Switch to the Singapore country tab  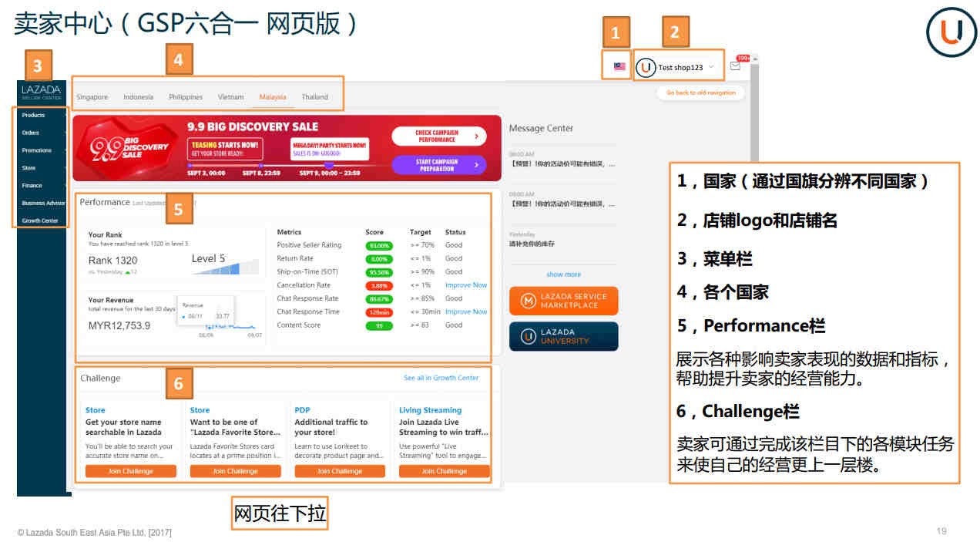click(x=92, y=97)
